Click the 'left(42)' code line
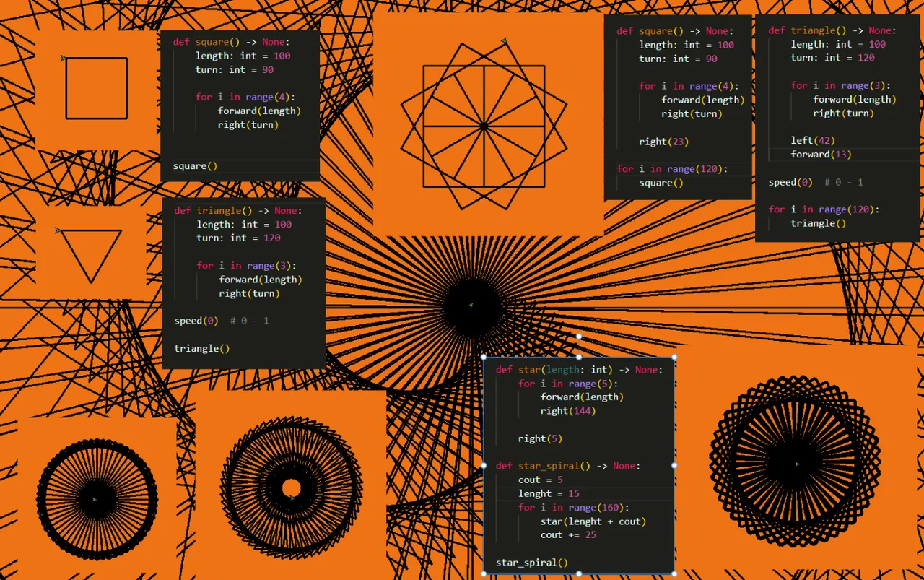 pos(812,141)
